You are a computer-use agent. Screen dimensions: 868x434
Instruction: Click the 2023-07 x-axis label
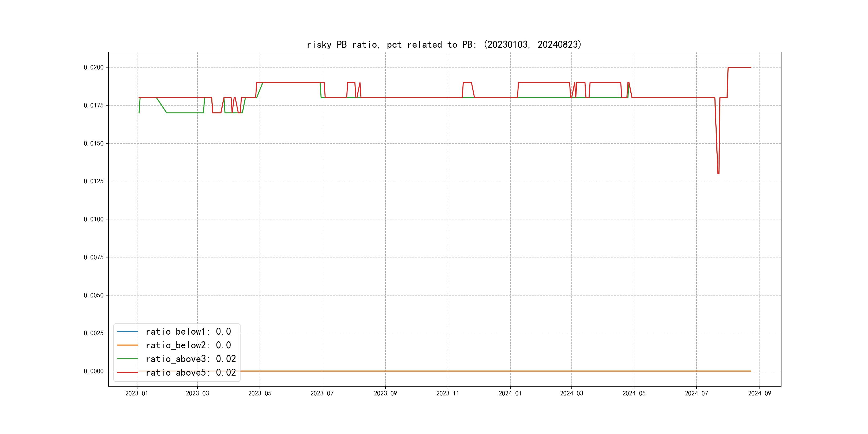[322, 393]
